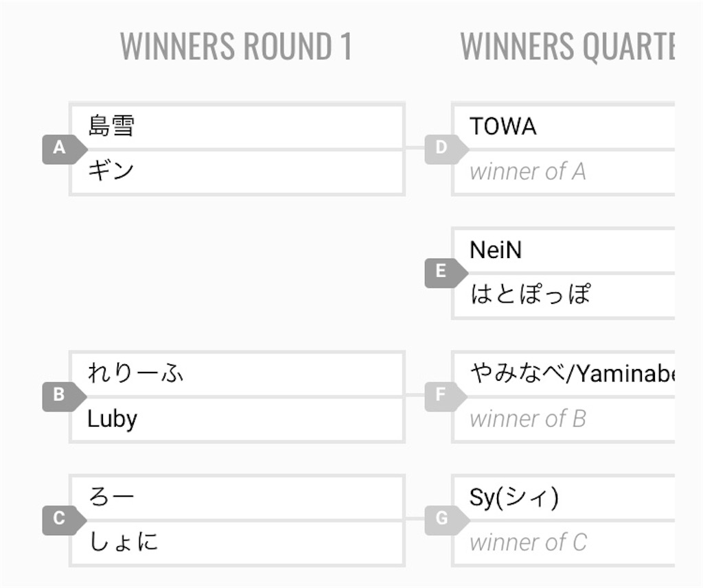The width and height of the screenshot is (703, 588).
Task: Open match F badge
Action: point(446,397)
